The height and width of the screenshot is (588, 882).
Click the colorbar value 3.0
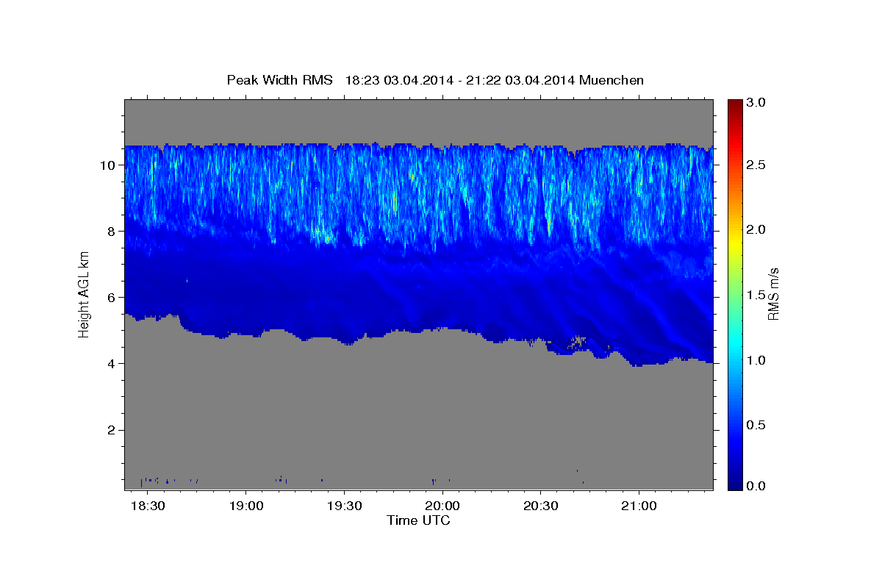pyautogui.click(x=756, y=103)
